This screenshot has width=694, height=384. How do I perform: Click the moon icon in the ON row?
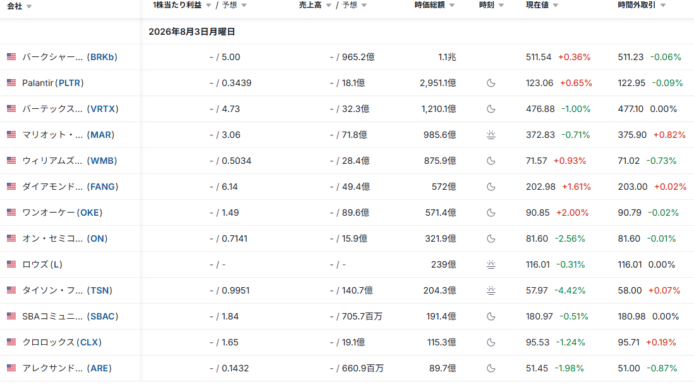point(491,239)
